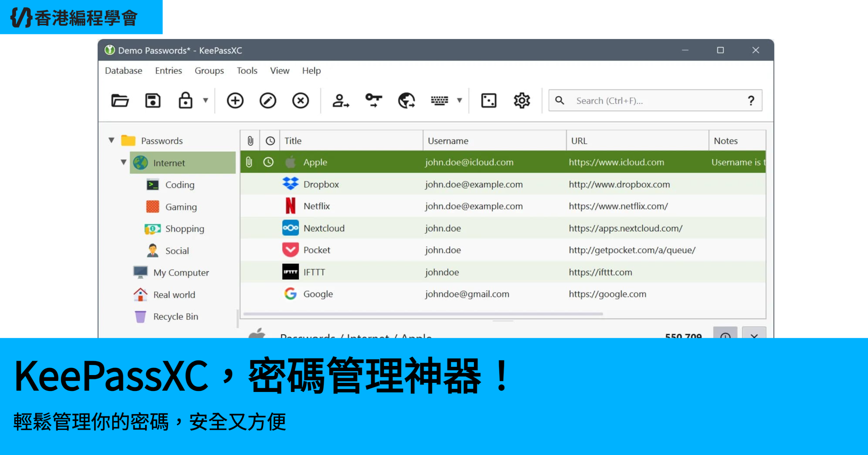Image resolution: width=868 pixels, height=455 pixels.
Task: Click the search help question mark
Action: tap(751, 101)
